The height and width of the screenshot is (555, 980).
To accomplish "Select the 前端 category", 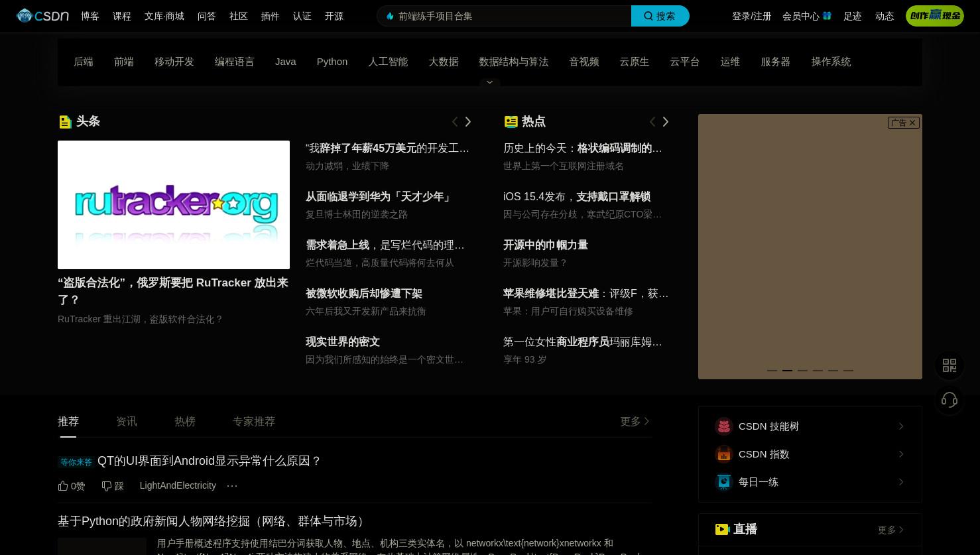I will click(124, 62).
